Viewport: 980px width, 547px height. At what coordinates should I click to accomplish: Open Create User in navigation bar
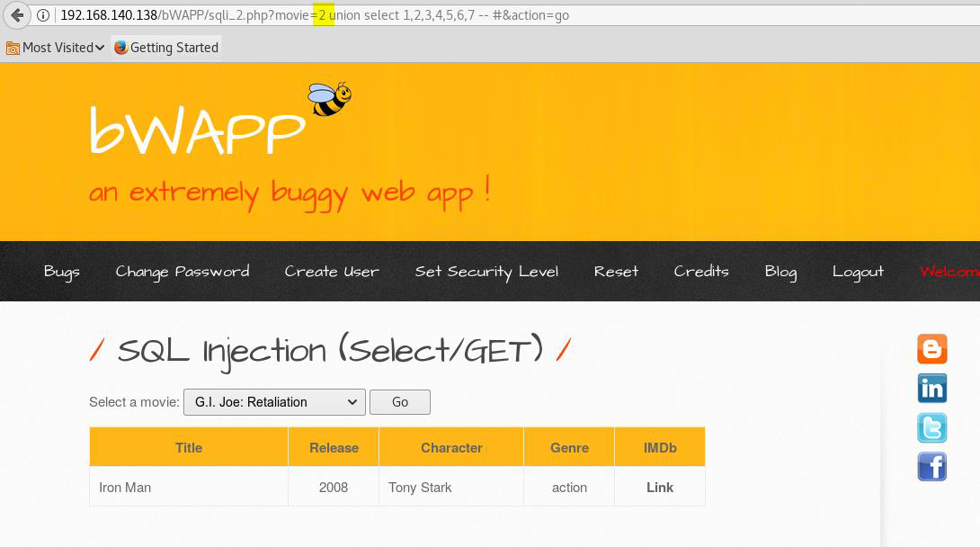pos(332,272)
